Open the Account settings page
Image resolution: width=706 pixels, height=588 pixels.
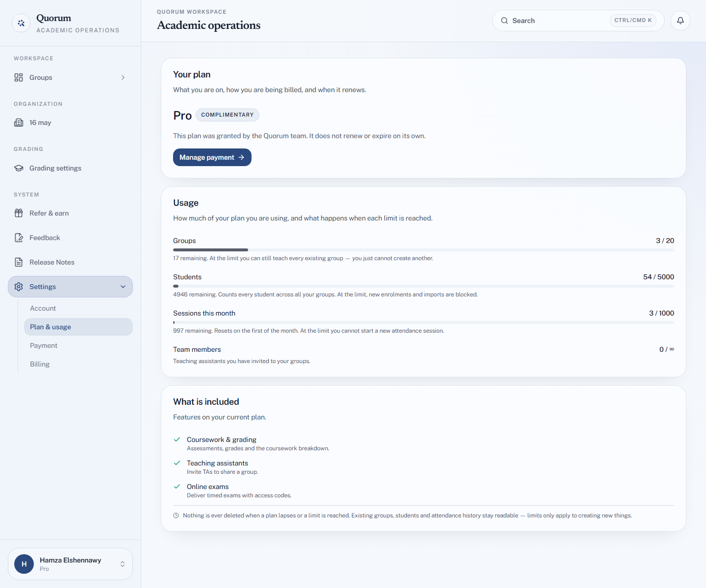[78, 308]
